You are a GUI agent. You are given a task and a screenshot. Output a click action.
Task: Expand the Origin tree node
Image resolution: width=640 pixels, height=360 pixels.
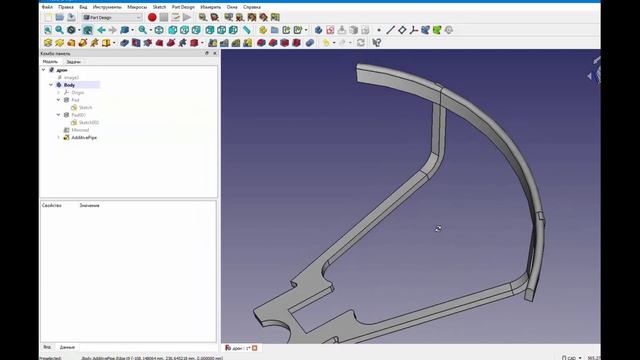58,93
